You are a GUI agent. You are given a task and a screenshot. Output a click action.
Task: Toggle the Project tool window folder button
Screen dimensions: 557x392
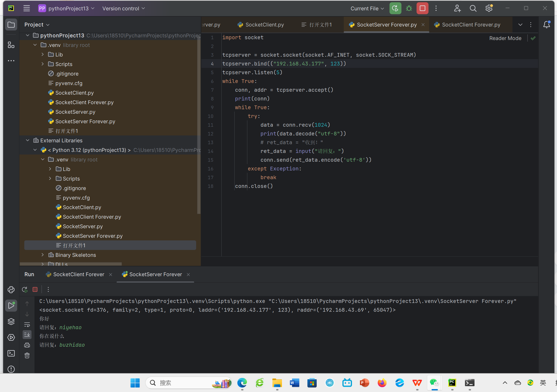point(11,25)
